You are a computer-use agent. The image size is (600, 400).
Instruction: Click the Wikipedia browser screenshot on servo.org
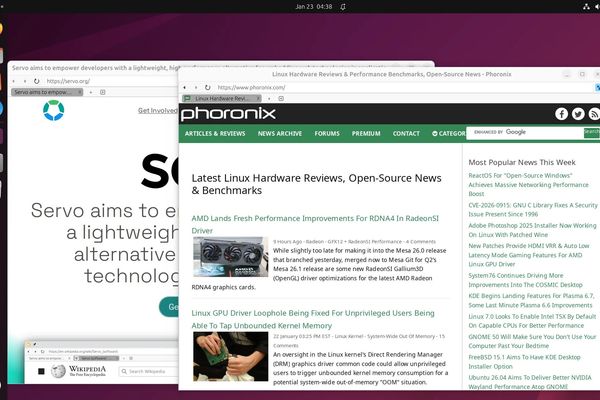pyautogui.click(x=101, y=361)
